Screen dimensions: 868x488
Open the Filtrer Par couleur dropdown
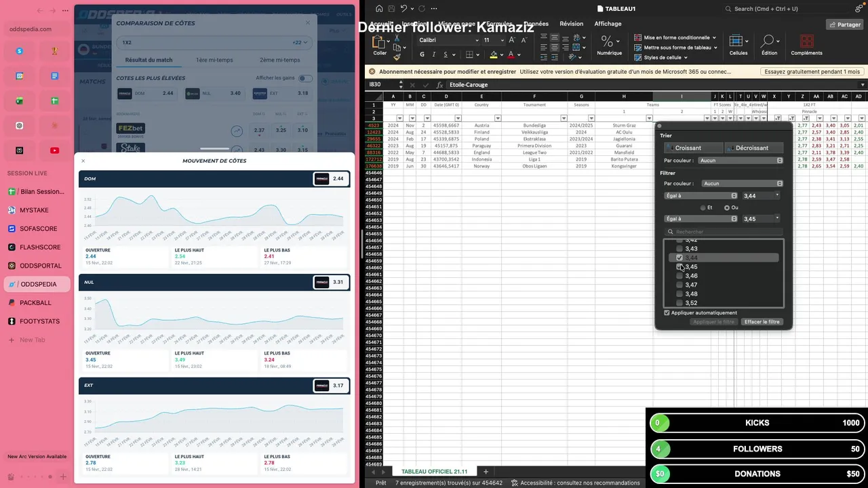coord(742,184)
